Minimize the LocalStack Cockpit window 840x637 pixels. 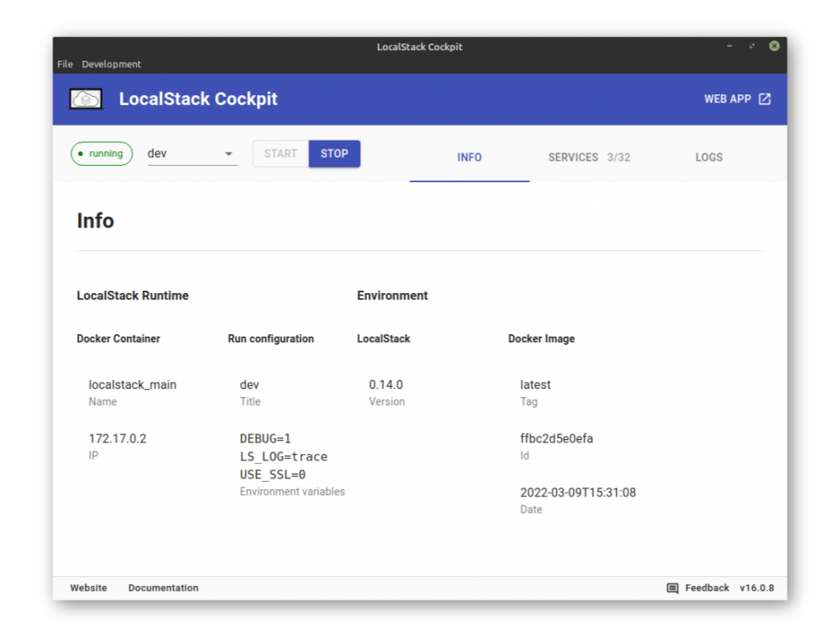[x=729, y=46]
